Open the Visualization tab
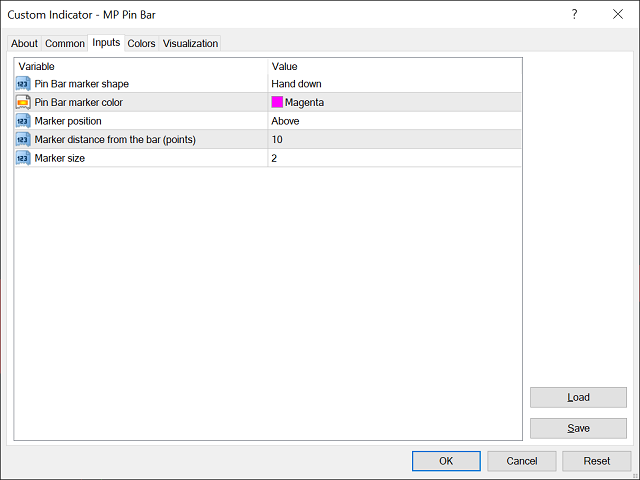Image resolution: width=640 pixels, height=480 pixels. tap(190, 43)
